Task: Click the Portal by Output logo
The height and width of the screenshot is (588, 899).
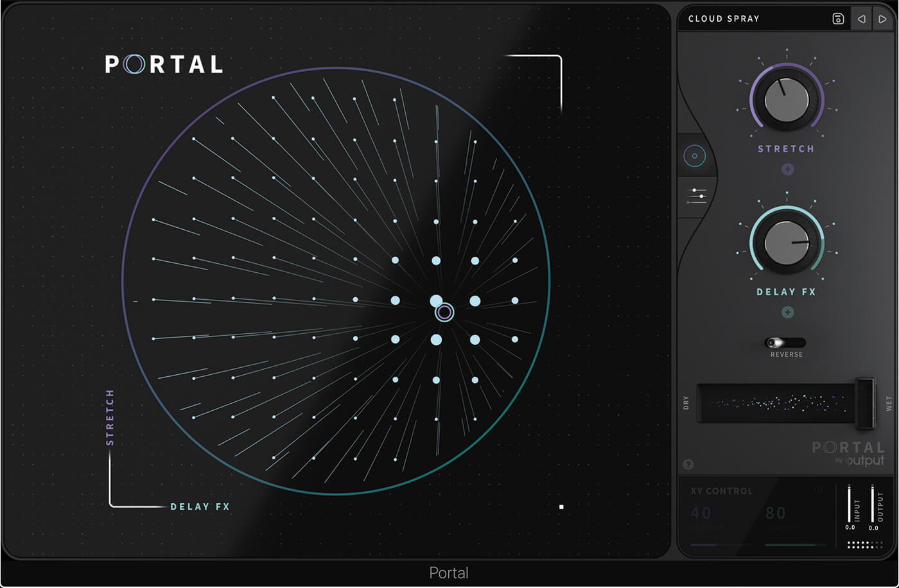Action: click(848, 453)
